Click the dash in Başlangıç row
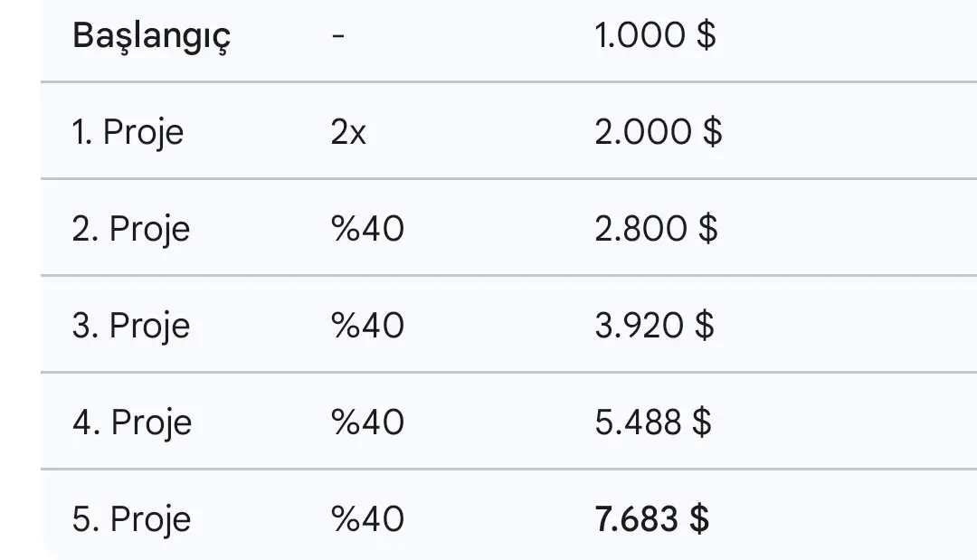 [338, 35]
